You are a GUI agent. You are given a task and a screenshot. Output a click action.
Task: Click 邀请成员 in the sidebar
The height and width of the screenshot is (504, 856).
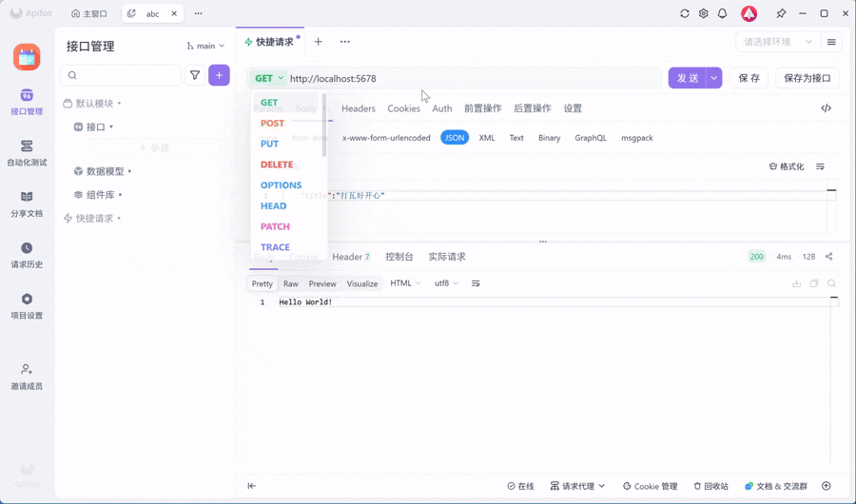(27, 377)
